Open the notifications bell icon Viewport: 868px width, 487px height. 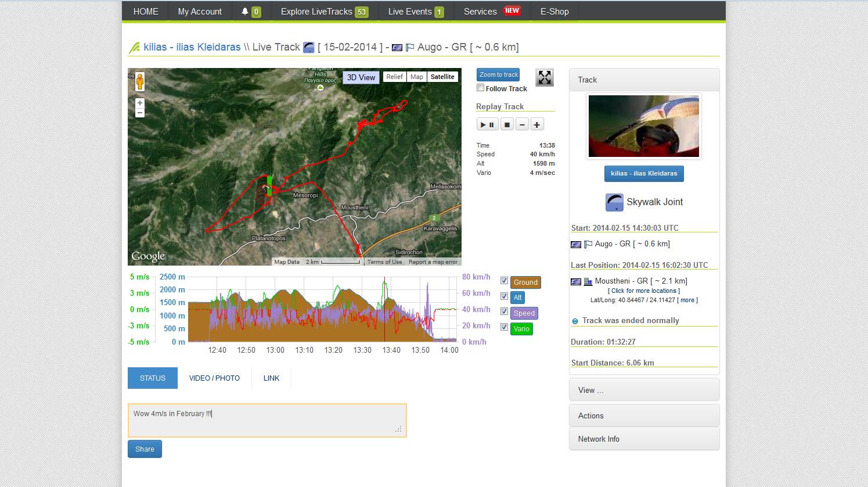tap(245, 12)
